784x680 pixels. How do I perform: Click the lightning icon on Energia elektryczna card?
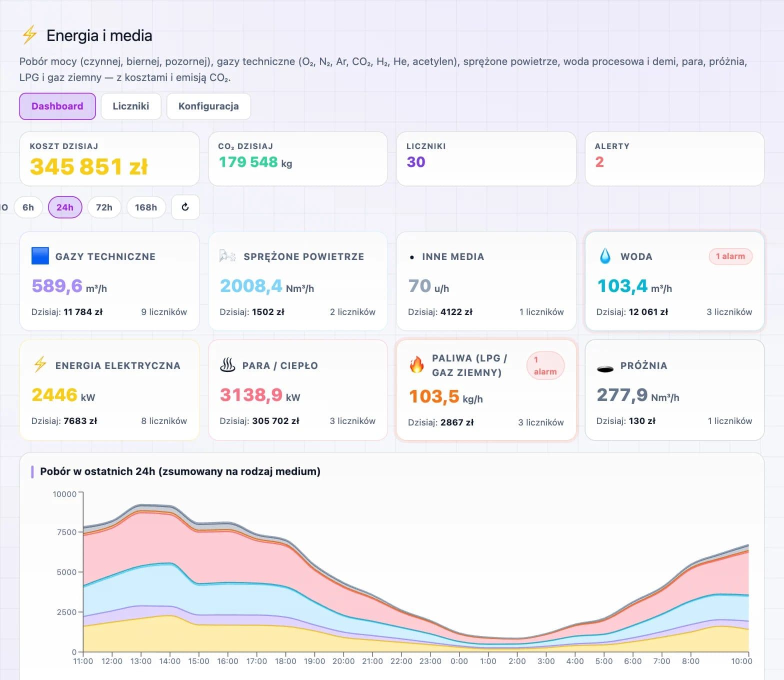[x=40, y=364]
